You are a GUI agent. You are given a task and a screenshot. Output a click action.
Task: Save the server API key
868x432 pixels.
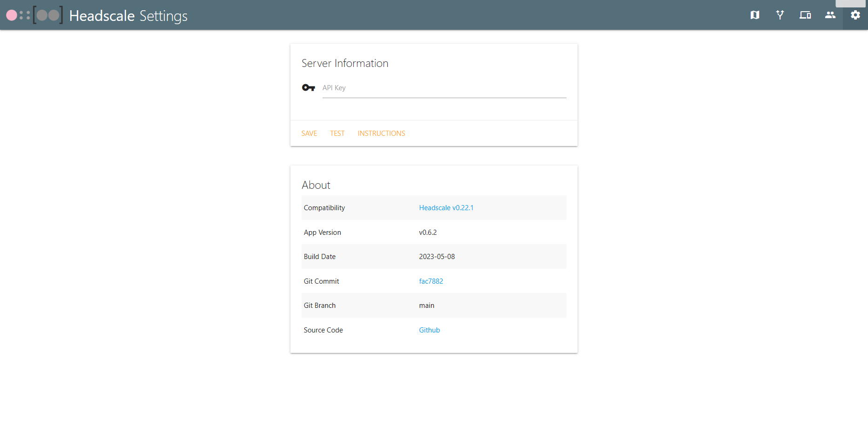point(309,133)
